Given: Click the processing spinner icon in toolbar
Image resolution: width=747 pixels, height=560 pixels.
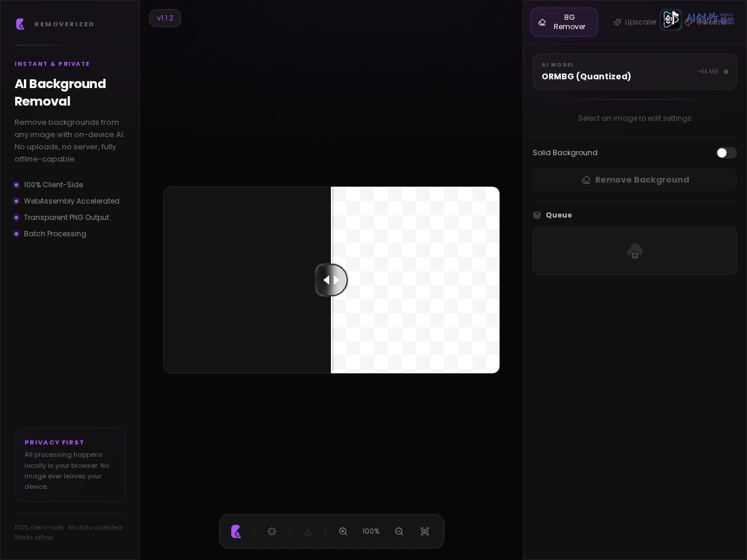Looking at the screenshot, I should [272, 531].
